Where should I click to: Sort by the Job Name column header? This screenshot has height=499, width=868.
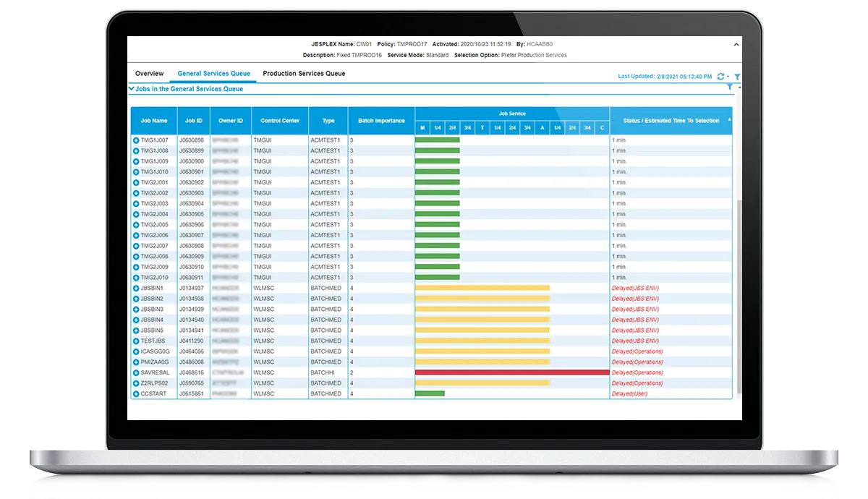154,121
